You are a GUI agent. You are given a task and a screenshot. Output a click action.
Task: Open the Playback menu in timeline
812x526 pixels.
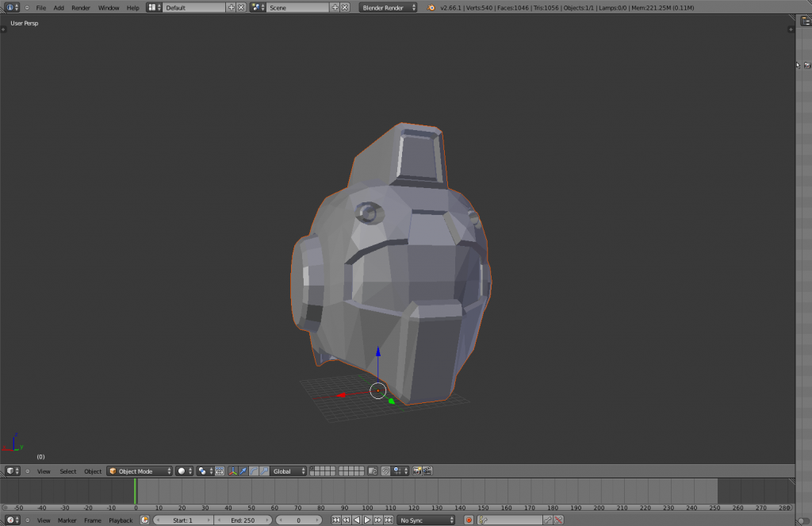pyautogui.click(x=121, y=520)
